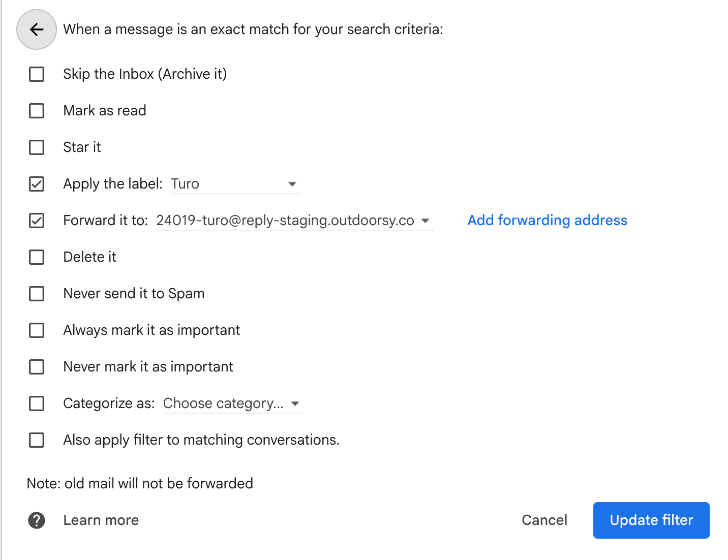Disable the Forward it to checkbox
Screen dimensions: 728x560
pos(37,221)
